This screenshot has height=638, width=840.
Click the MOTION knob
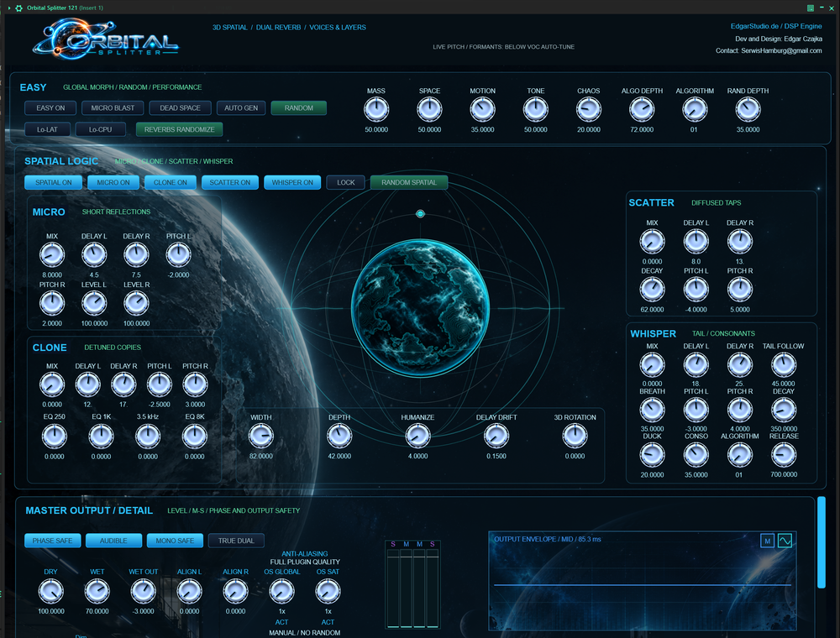482,110
